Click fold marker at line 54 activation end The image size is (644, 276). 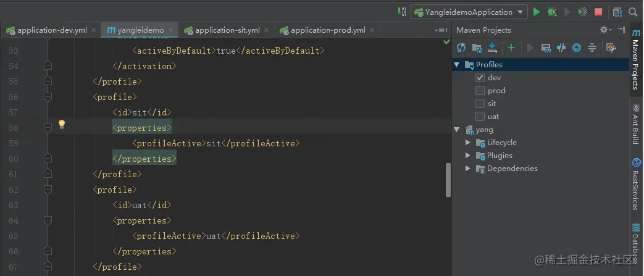[x=48, y=65]
